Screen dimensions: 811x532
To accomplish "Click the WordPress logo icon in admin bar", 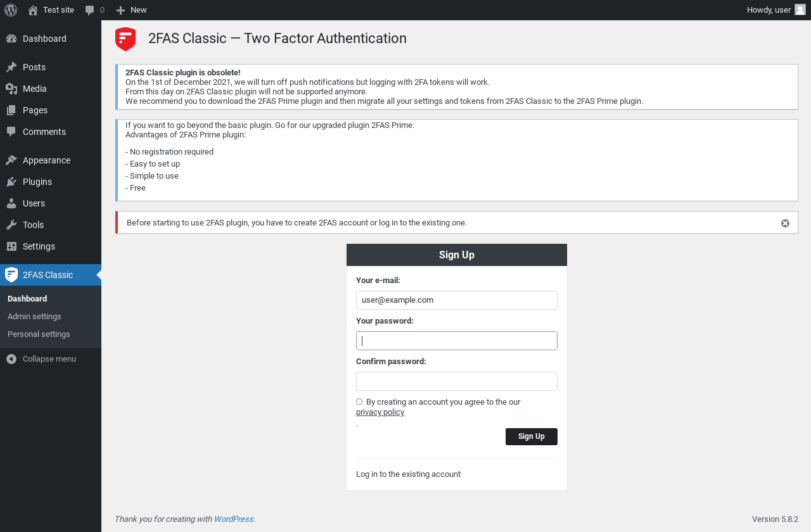I will coord(11,10).
